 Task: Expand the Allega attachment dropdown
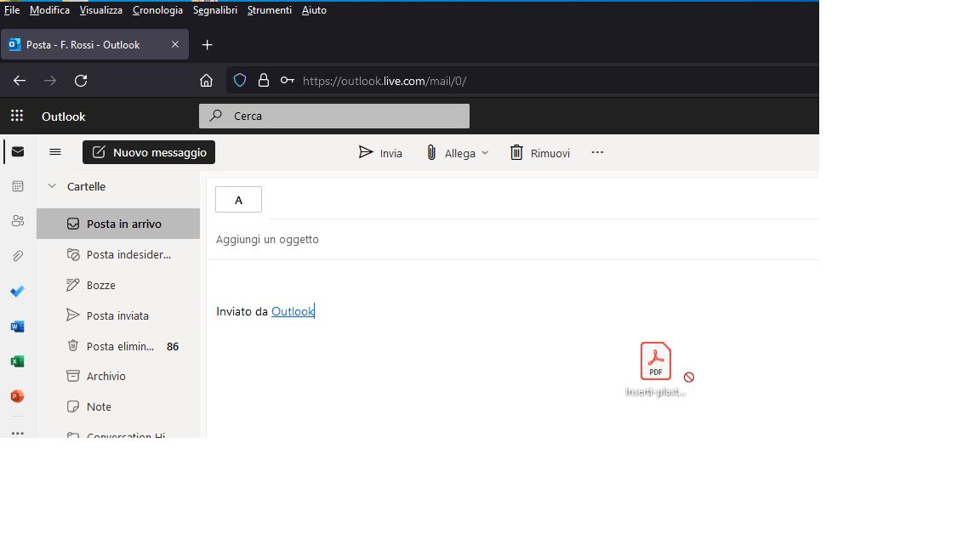tap(486, 153)
